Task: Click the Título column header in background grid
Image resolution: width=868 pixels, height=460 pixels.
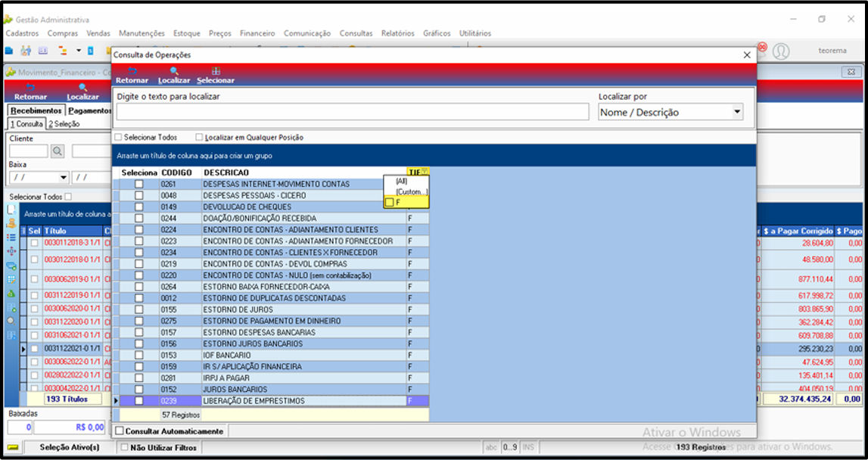Action: [x=73, y=231]
